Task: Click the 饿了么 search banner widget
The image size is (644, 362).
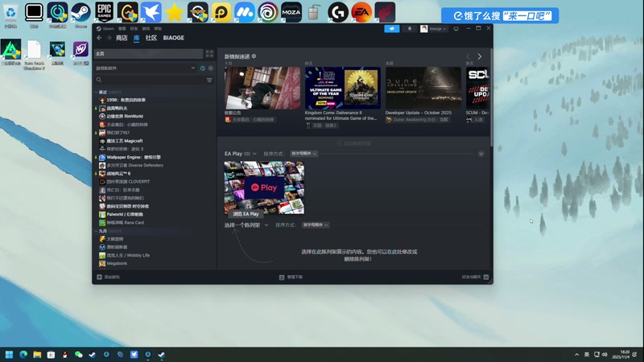Action: (500, 15)
